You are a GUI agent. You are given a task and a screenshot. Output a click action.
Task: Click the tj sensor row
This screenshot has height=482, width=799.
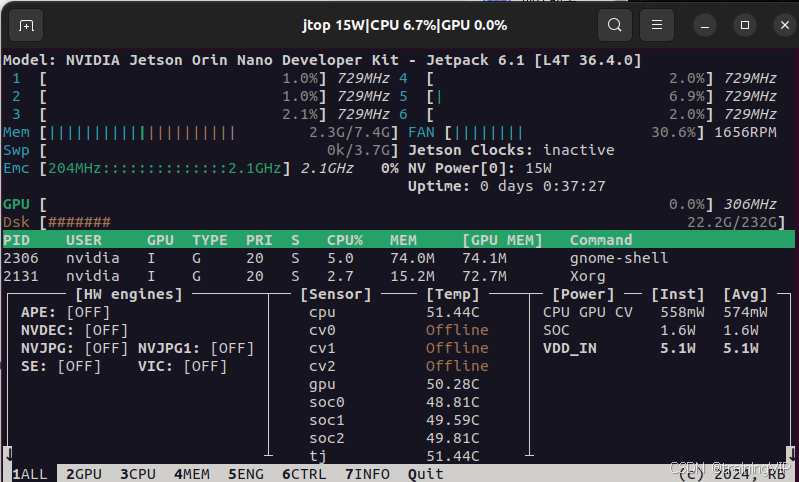(394, 456)
